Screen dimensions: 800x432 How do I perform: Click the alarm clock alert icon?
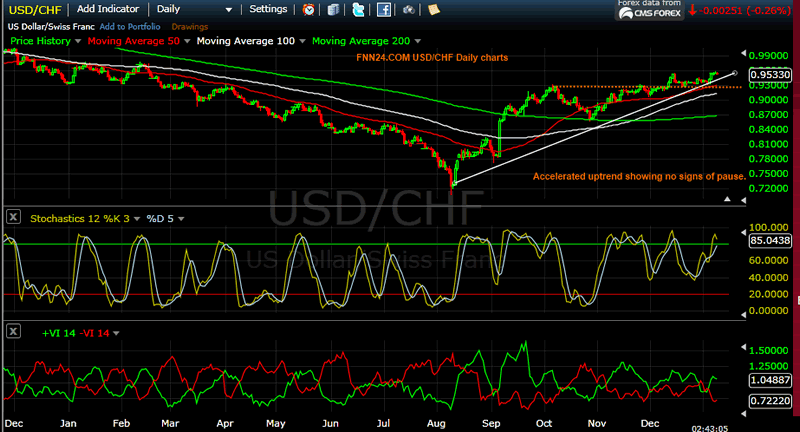click(x=309, y=9)
